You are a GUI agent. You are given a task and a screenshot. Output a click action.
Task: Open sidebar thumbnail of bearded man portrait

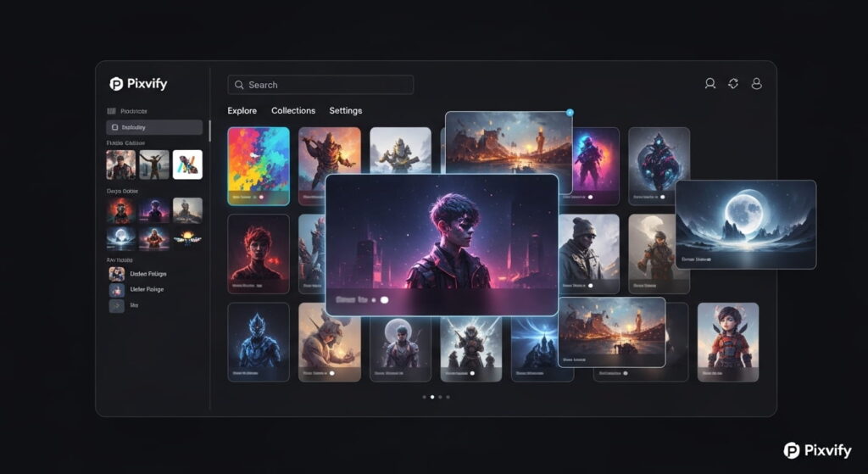coord(120,165)
